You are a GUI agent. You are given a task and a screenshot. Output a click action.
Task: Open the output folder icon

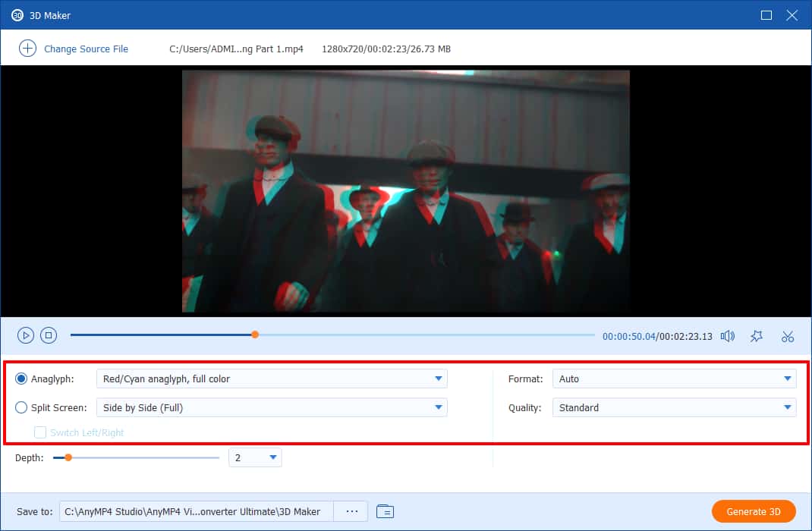coord(385,511)
